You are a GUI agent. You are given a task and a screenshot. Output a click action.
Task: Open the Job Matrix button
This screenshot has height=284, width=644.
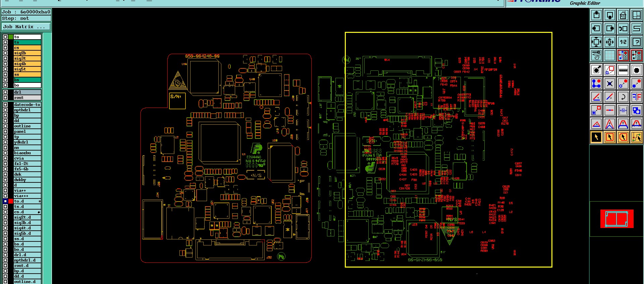(x=26, y=26)
